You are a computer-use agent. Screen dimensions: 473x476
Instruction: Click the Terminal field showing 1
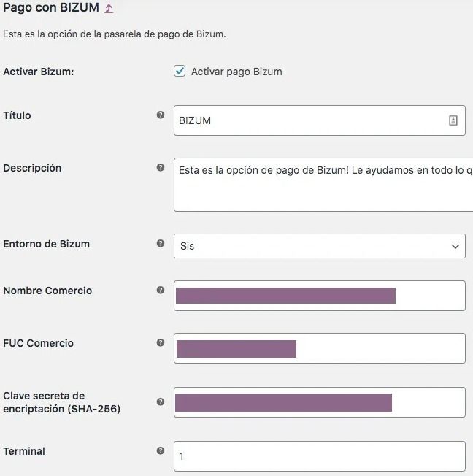[x=320, y=456]
